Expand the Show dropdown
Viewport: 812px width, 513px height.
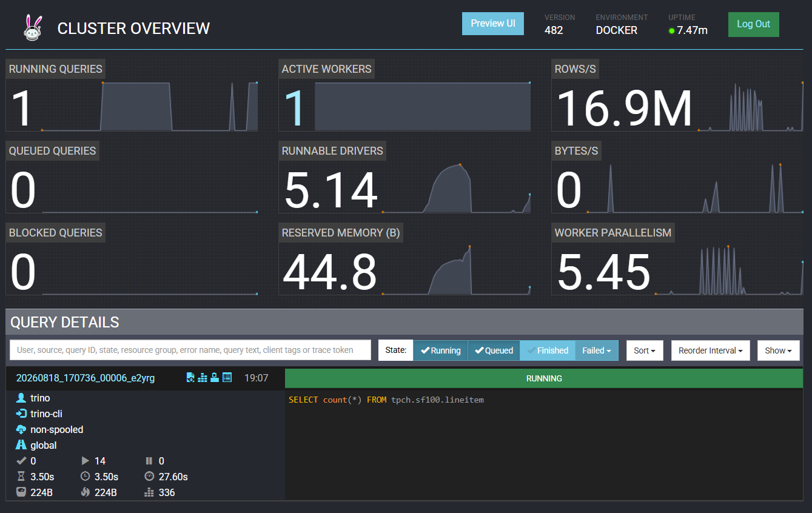tap(779, 350)
